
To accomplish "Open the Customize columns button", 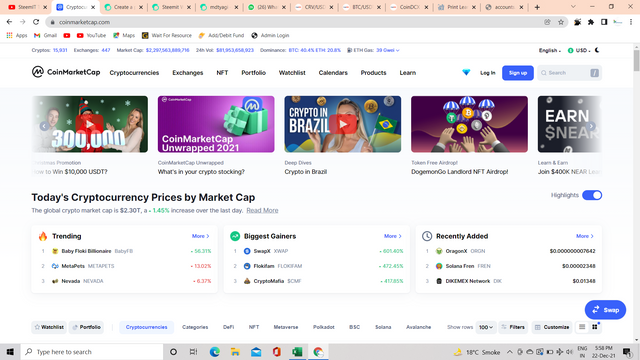I will point(552,327).
